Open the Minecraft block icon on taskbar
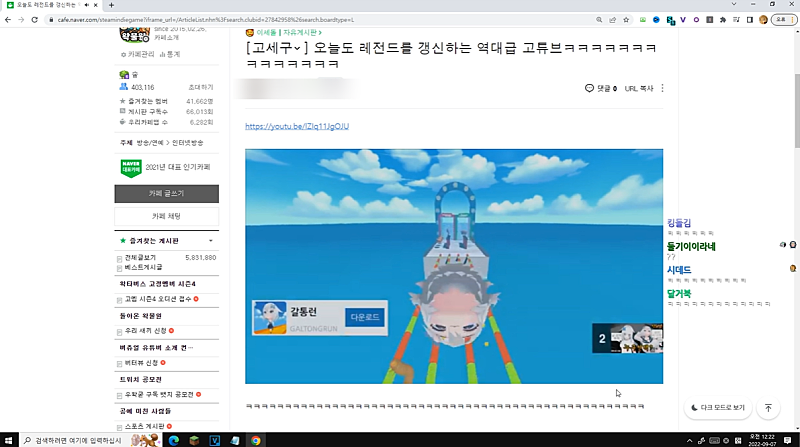The image size is (800, 447). [194, 440]
